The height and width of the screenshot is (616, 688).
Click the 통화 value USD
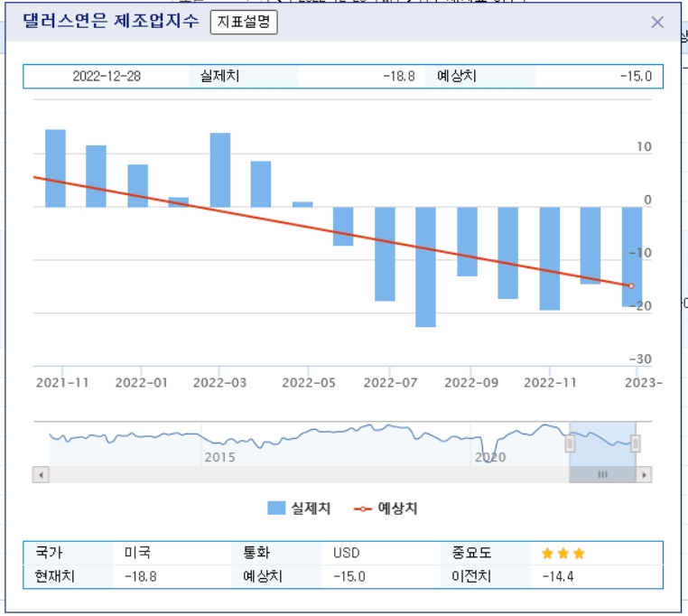point(346,553)
